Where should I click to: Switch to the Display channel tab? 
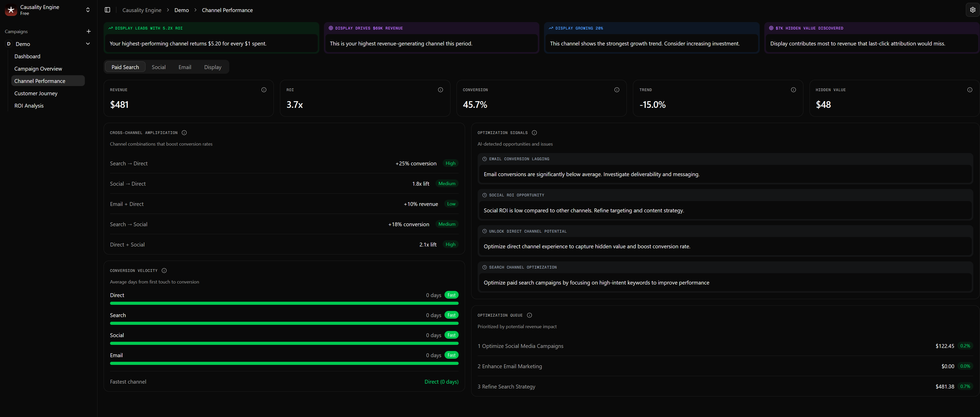(x=212, y=67)
